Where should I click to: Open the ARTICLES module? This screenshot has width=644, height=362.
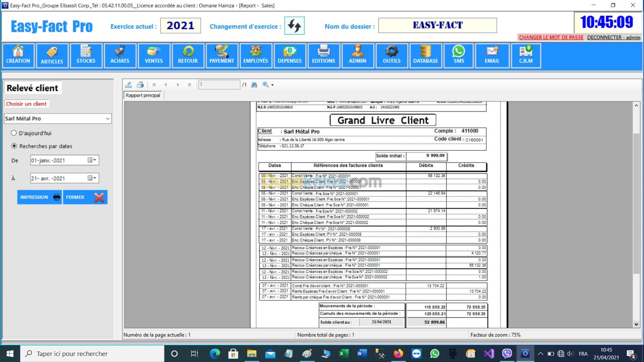coord(52,56)
